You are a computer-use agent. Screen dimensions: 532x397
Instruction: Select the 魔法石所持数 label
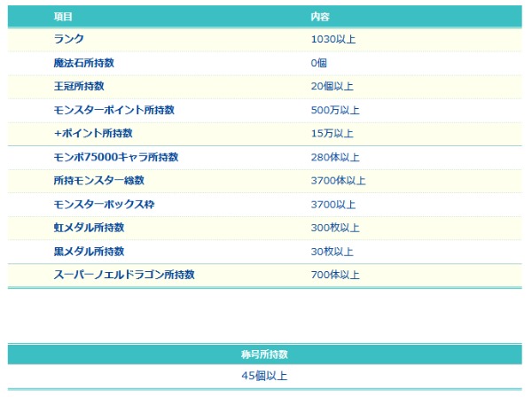point(84,63)
